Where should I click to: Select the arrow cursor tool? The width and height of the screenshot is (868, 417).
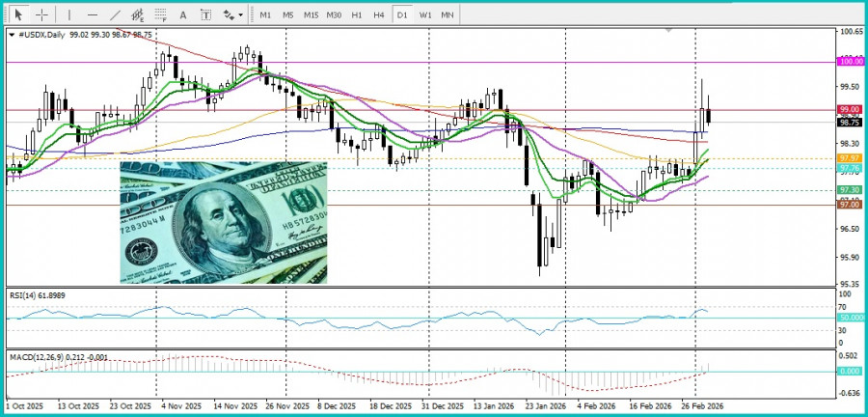tap(19, 14)
